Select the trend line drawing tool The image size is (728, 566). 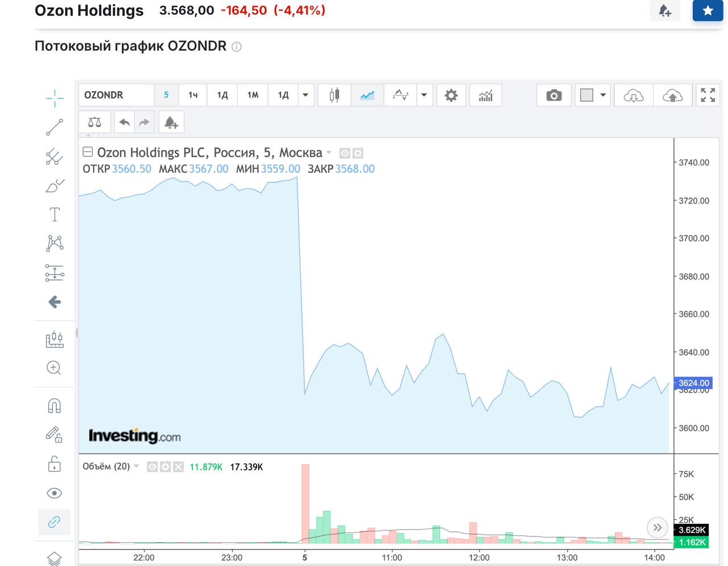click(x=55, y=127)
